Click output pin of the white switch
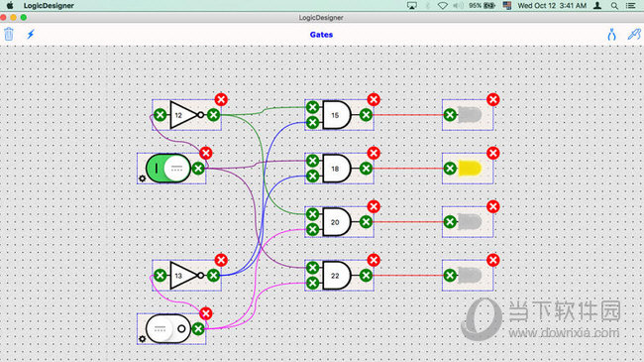 [x=198, y=328]
